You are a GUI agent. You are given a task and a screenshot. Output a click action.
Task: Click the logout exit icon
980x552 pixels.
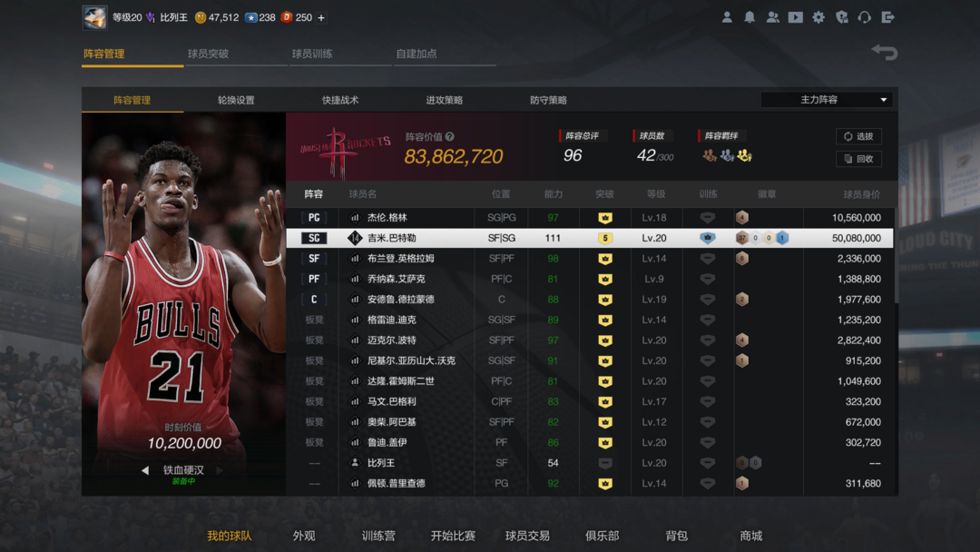pyautogui.click(x=888, y=17)
